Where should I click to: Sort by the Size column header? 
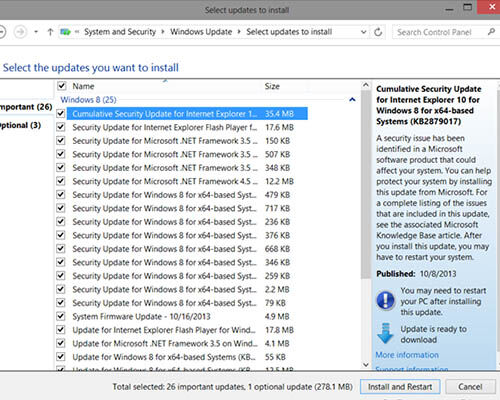coord(272,86)
